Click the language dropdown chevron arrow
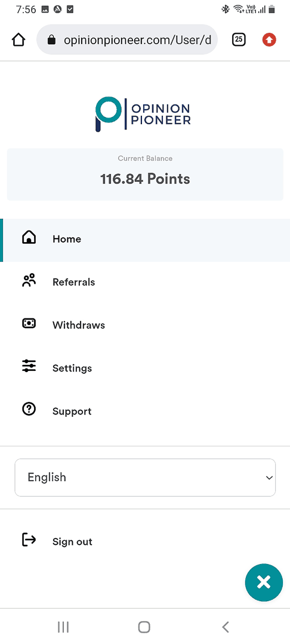Viewport: 290px width, 644px height. [x=269, y=478]
